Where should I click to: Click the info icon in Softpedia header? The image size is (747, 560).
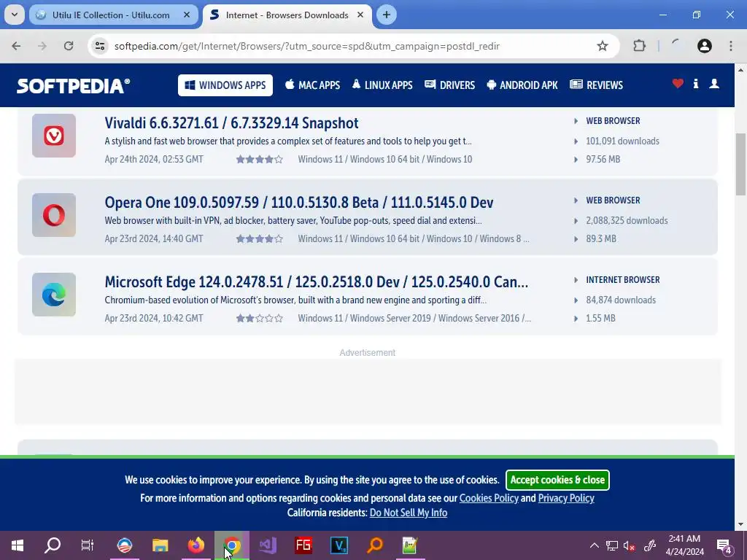point(695,84)
